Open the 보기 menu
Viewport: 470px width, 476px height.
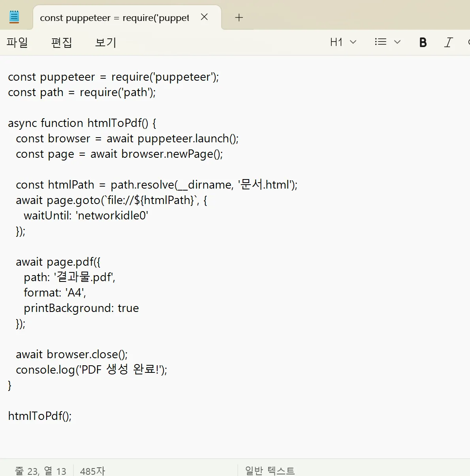click(x=105, y=42)
